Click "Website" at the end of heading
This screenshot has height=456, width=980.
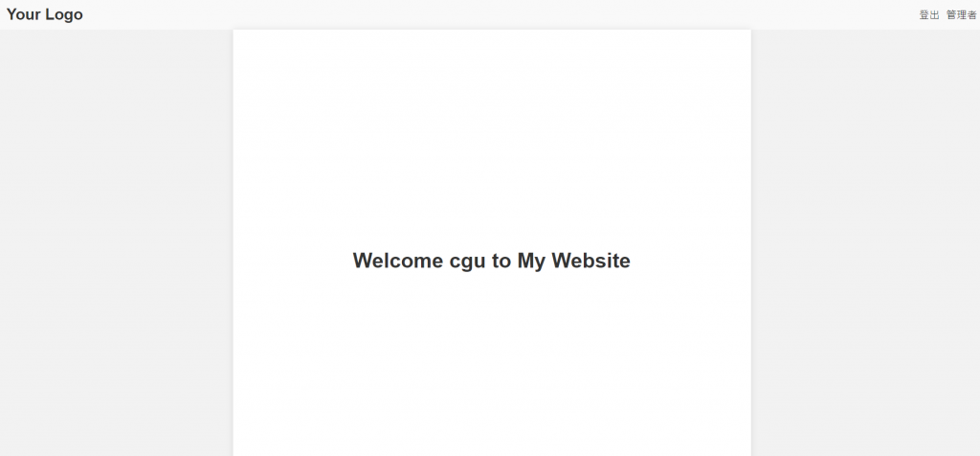tap(590, 261)
